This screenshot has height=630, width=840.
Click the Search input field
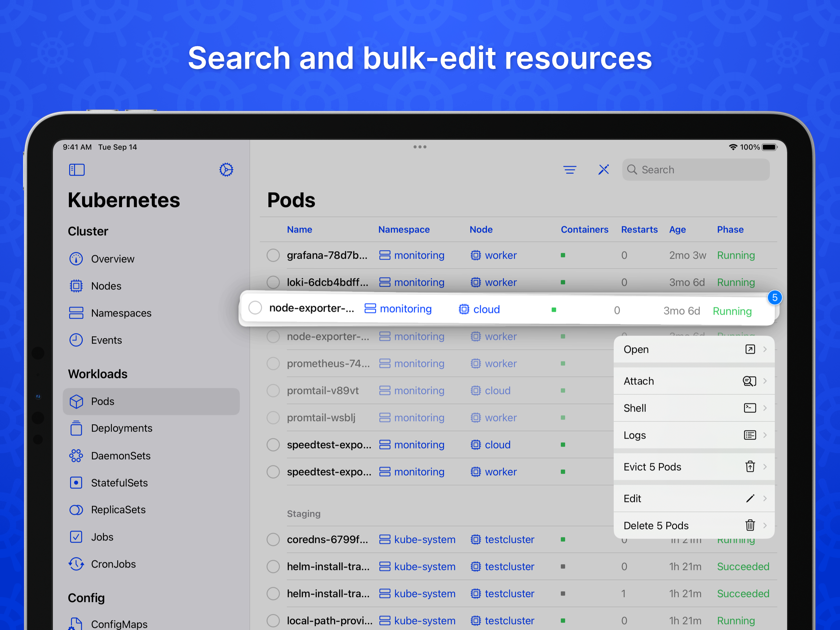696,169
